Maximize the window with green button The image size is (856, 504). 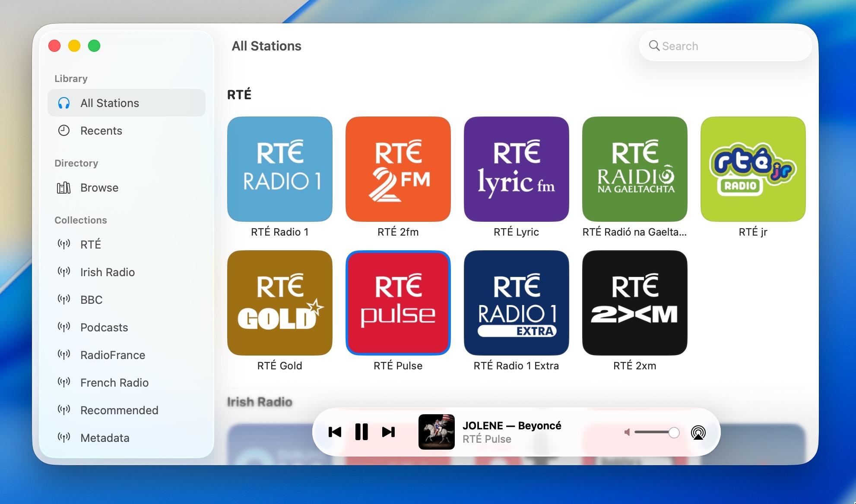tap(94, 46)
